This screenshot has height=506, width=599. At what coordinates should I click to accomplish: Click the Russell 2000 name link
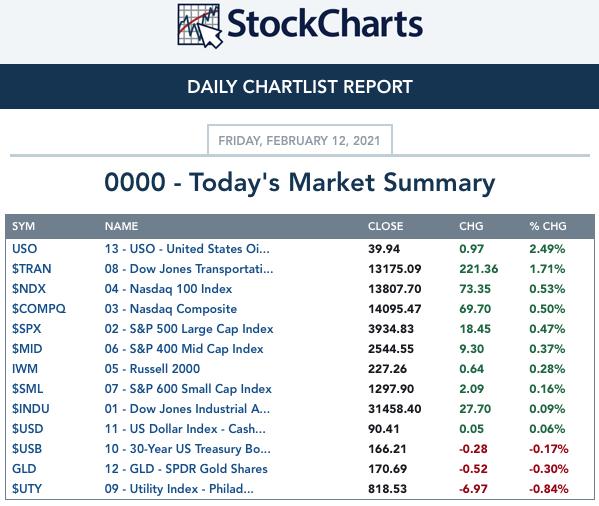click(x=152, y=369)
